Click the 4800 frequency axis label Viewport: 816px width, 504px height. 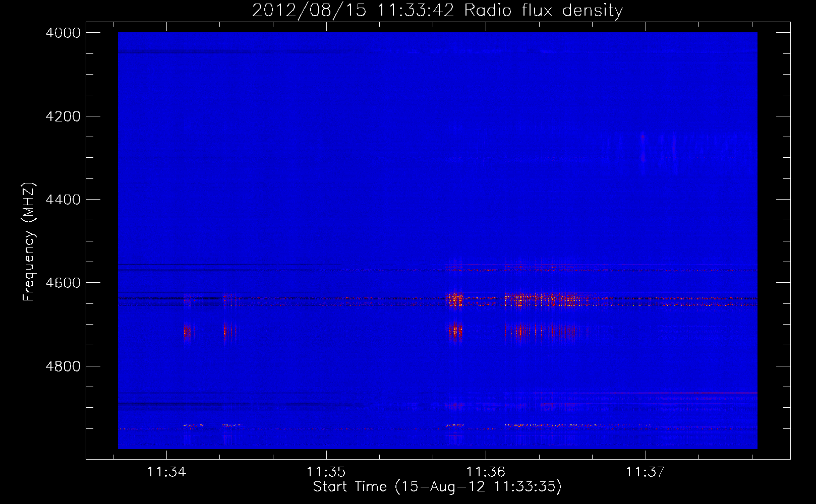point(63,366)
